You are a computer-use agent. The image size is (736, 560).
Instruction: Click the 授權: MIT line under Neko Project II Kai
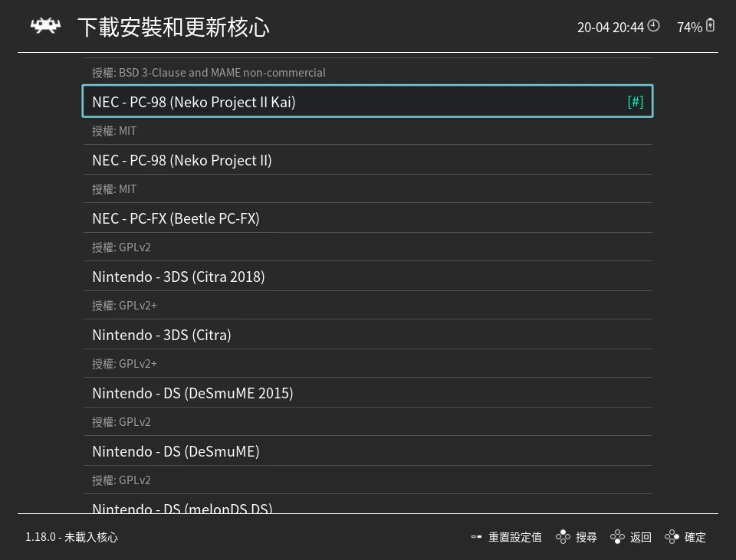click(x=114, y=131)
